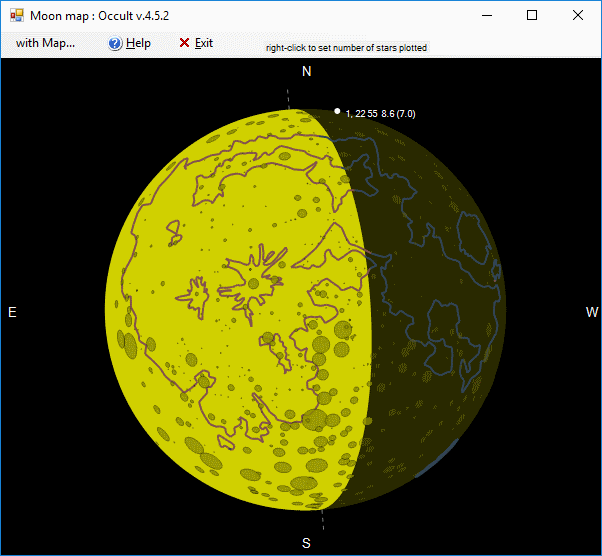Click the red X Exit icon
Screen dimensions: 602x556
184,43
